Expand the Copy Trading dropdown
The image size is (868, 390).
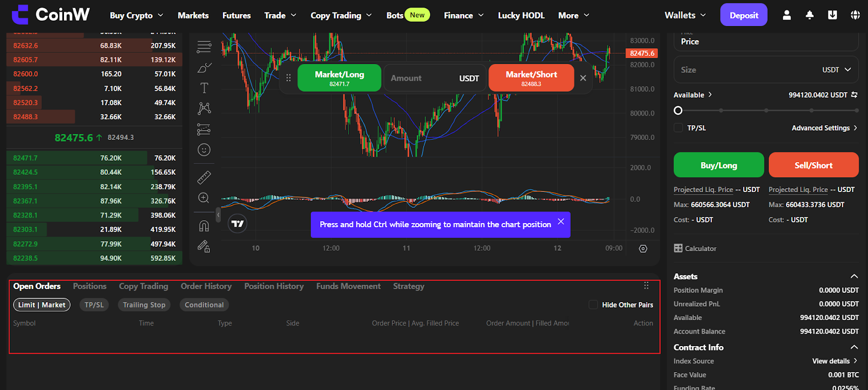click(341, 15)
